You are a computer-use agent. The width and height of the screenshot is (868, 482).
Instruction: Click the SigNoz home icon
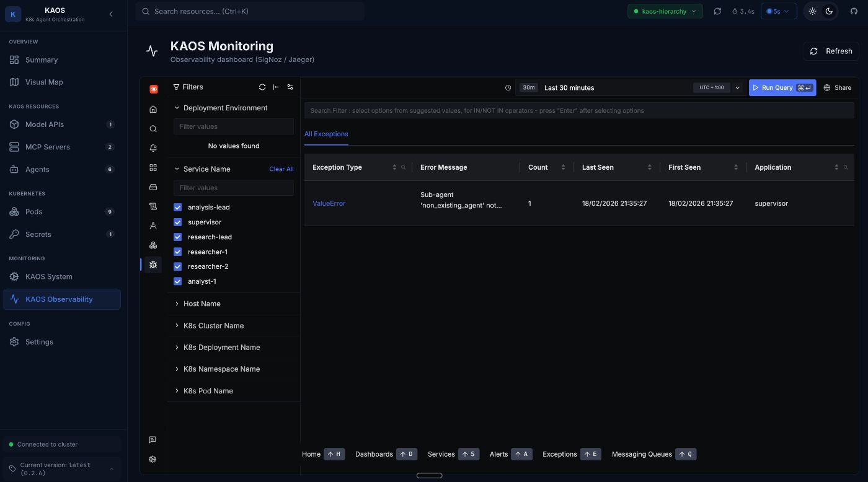pos(153,110)
